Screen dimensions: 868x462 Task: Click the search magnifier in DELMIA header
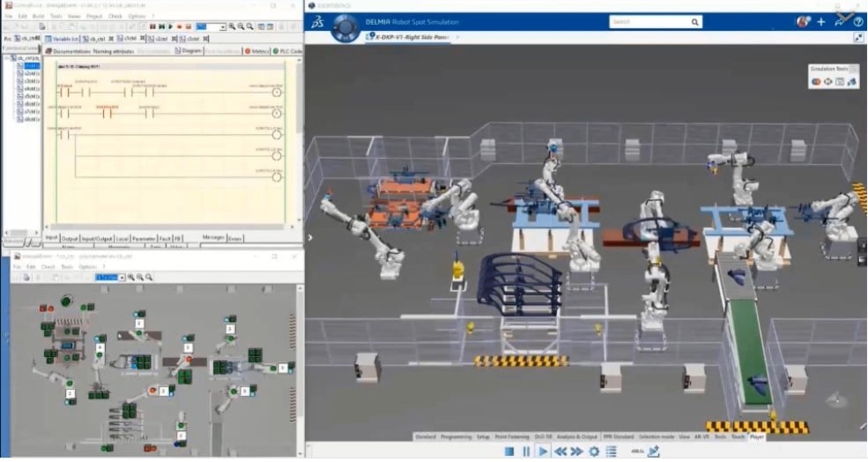pyautogui.click(x=694, y=22)
